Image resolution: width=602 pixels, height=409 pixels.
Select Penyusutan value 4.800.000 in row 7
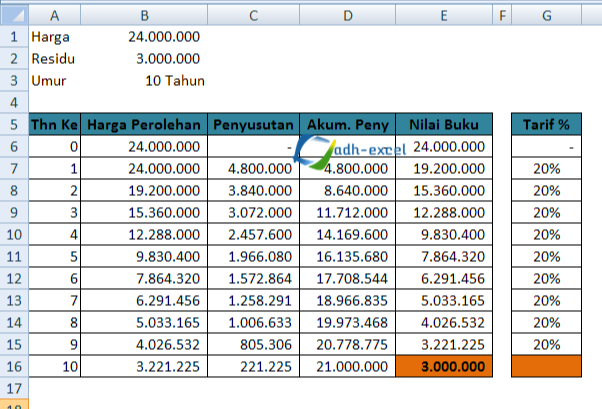(253, 168)
